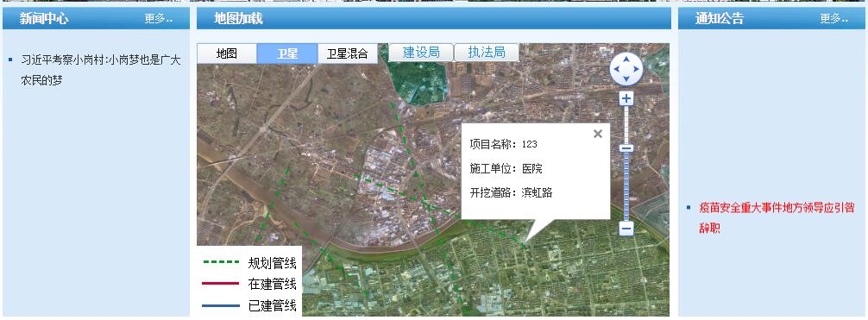Viewport: 868px width, 320px height.
Task: Pan map up with navigation arrow
Action: (x=626, y=60)
